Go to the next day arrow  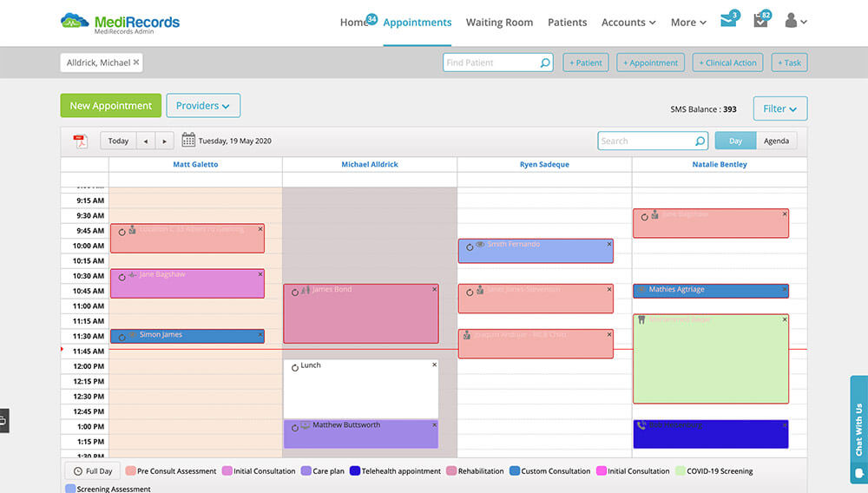(x=164, y=141)
